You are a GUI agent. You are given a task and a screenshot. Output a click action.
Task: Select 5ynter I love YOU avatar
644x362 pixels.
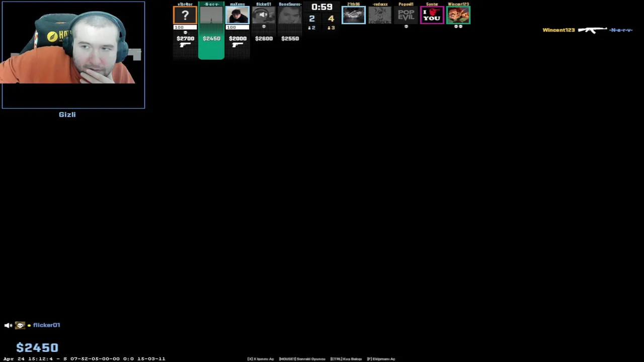432,15
